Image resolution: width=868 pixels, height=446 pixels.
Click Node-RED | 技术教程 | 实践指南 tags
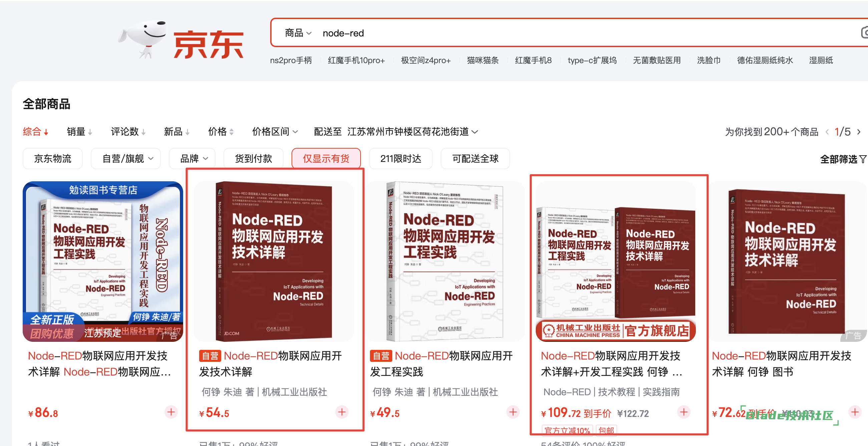point(611,392)
